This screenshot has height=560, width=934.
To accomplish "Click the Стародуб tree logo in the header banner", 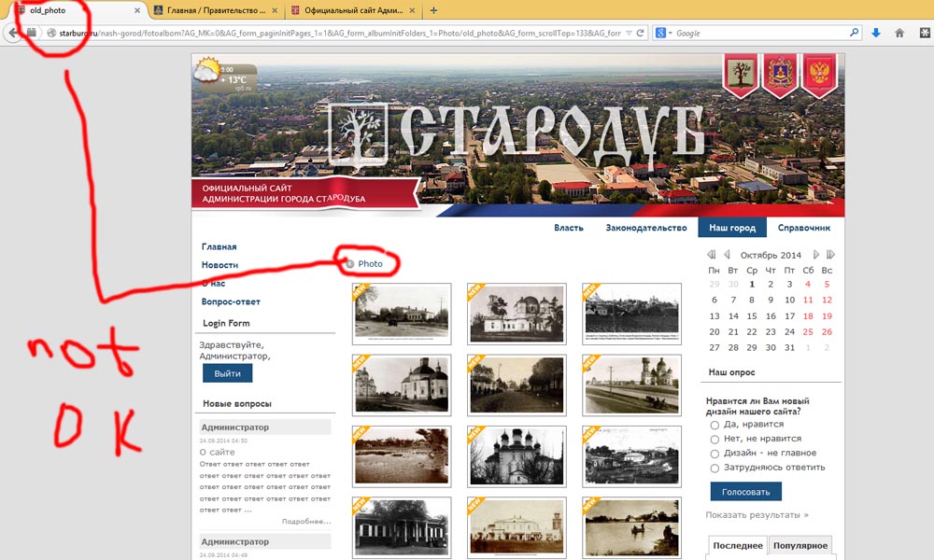I will pyautogui.click(x=359, y=138).
